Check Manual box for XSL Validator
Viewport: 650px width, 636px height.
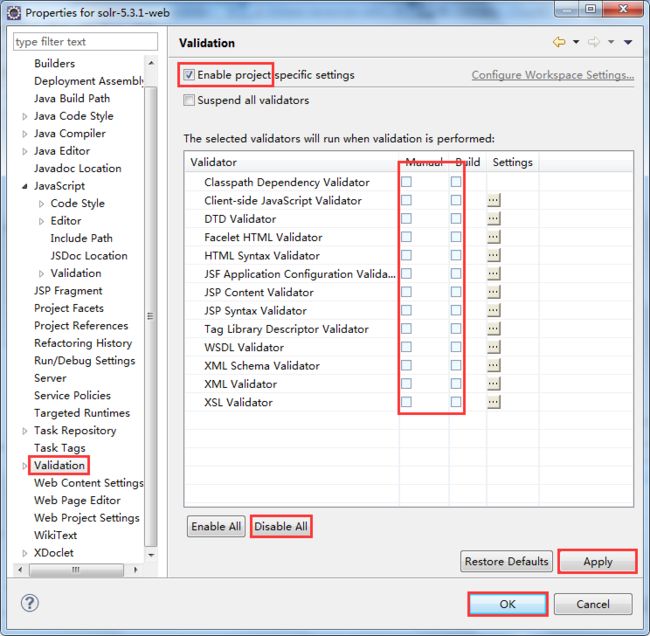[406, 402]
